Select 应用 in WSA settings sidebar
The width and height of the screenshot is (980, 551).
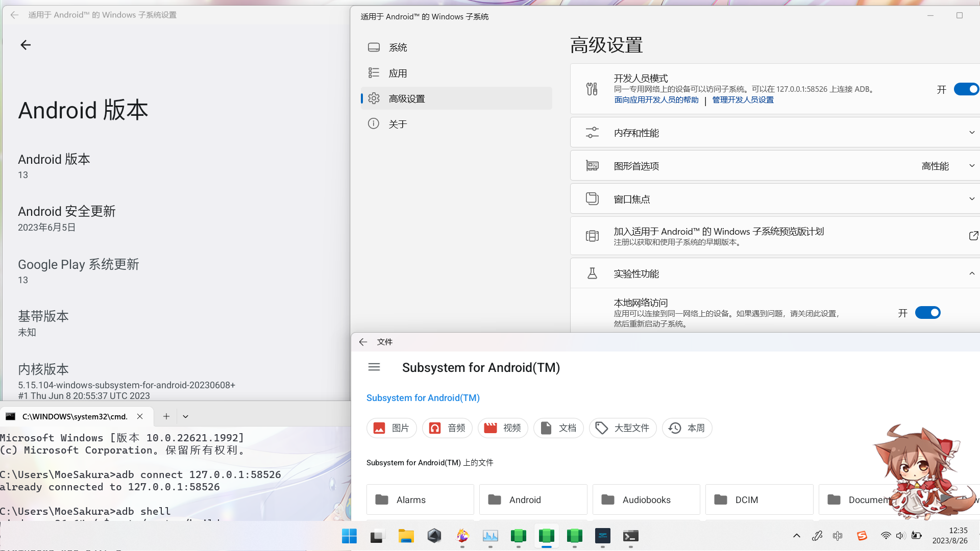click(x=398, y=72)
